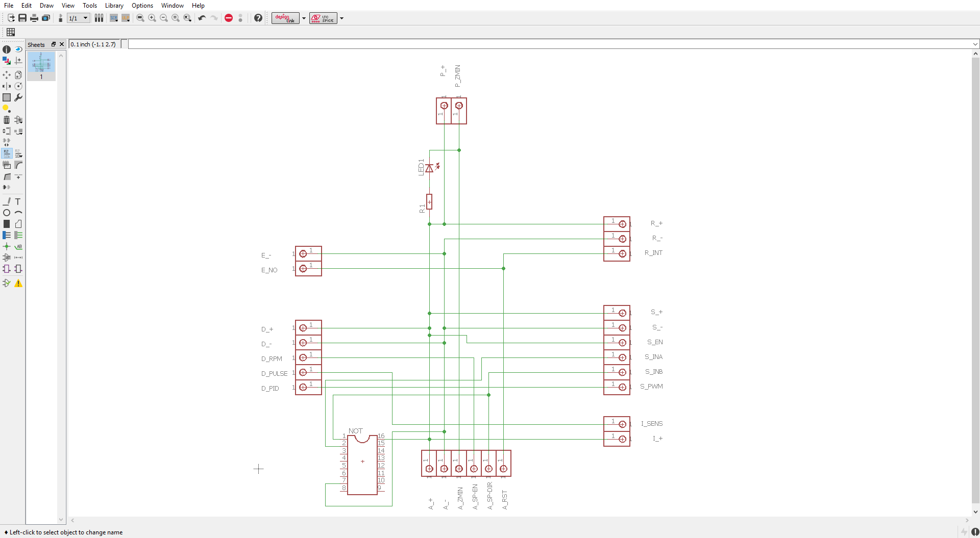Expand the design link dropdown arrow
Image resolution: width=980 pixels, height=538 pixels.
pyautogui.click(x=305, y=19)
